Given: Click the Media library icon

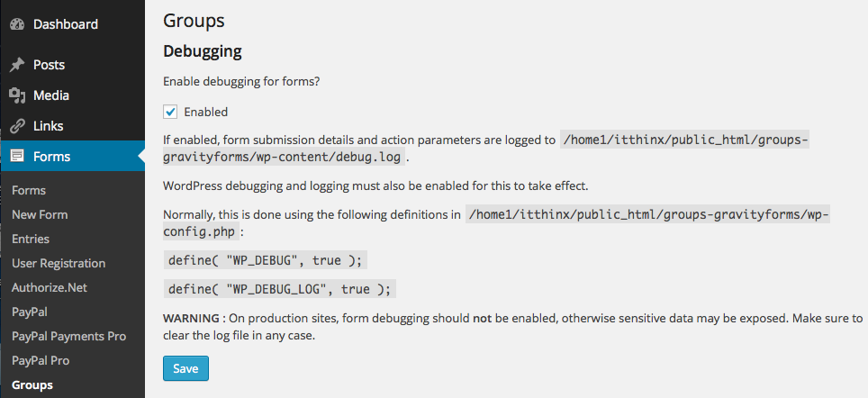Looking at the screenshot, I should (x=17, y=95).
